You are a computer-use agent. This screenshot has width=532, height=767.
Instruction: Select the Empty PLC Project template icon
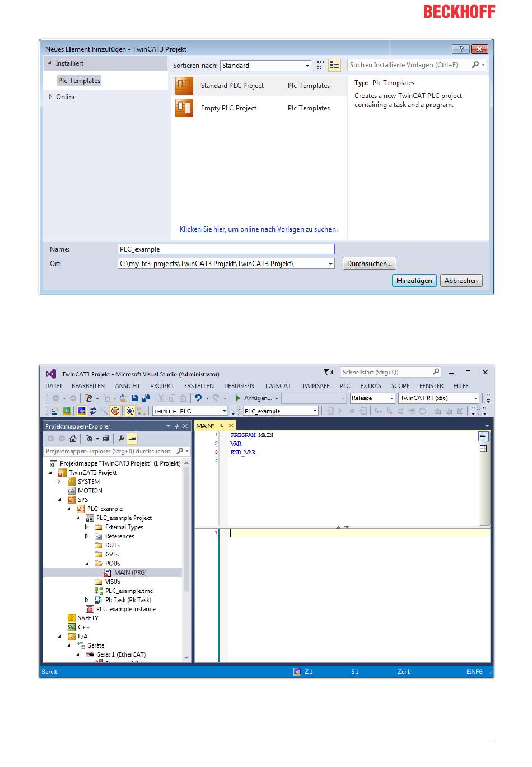point(184,108)
